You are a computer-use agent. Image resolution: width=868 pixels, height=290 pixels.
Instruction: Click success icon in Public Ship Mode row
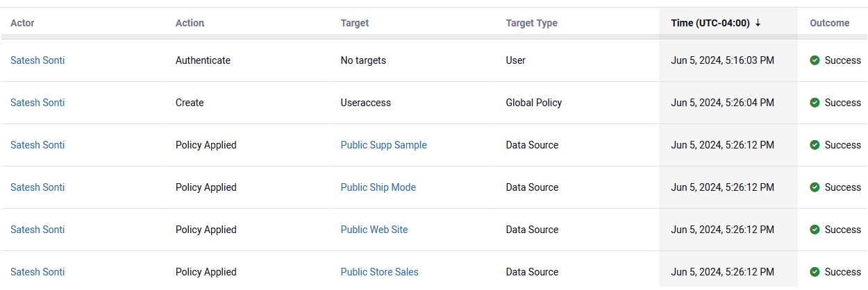coord(815,187)
